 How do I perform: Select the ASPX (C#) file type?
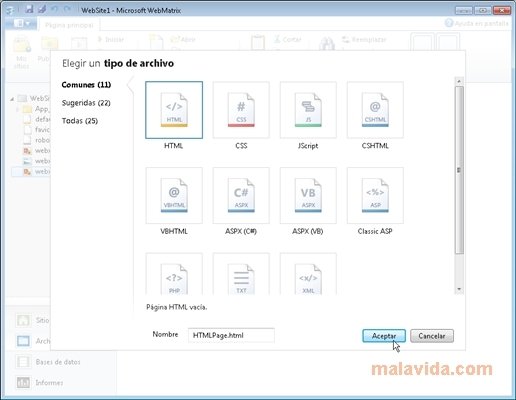(241, 196)
